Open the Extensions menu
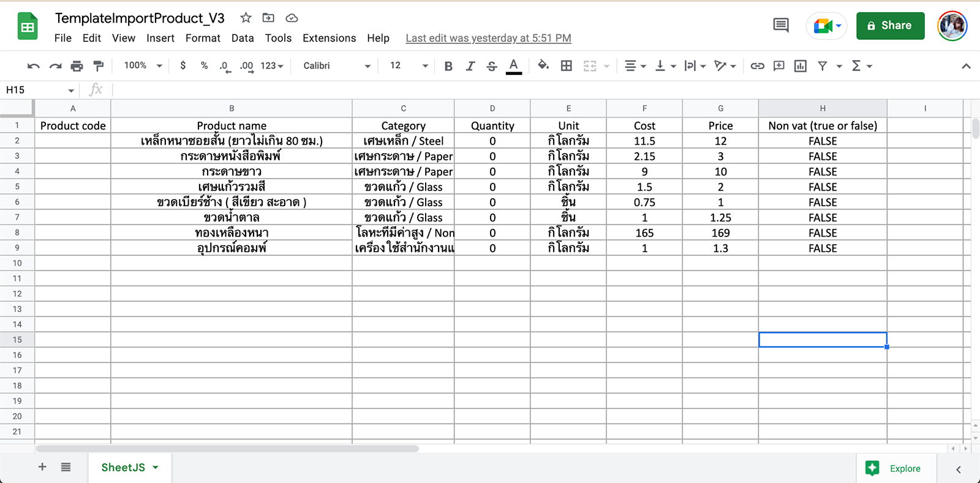This screenshot has height=483, width=980. (329, 38)
